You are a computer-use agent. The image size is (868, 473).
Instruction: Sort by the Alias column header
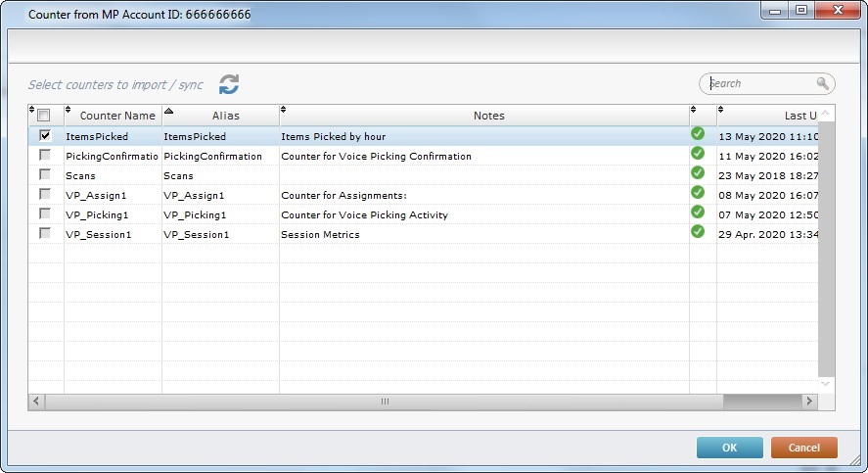tap(225, 116)
